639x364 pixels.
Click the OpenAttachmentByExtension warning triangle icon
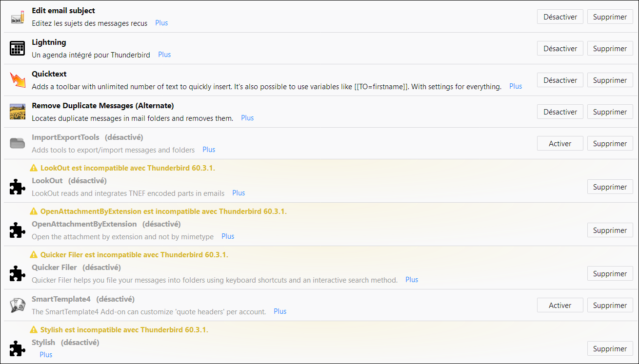click(34, 211)
